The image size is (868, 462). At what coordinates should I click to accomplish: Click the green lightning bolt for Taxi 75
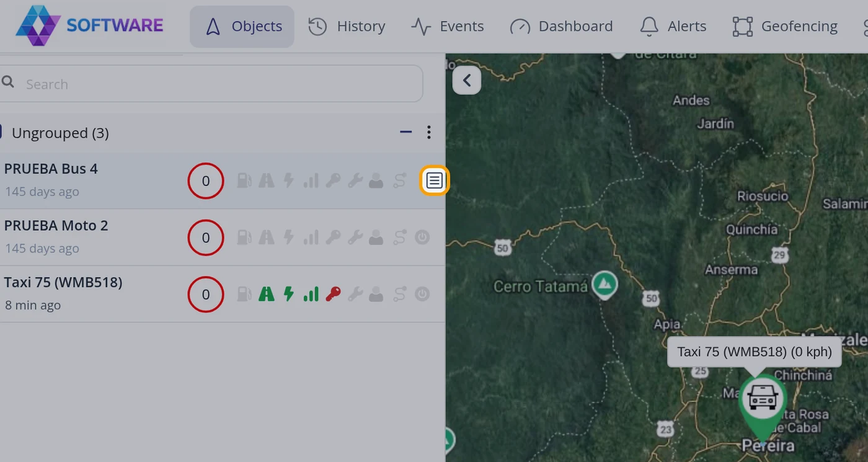pos(288,294)
